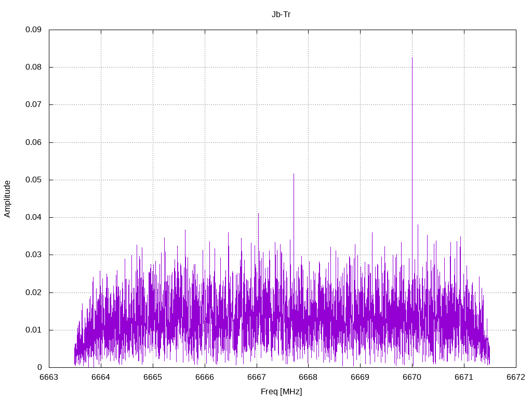Click the x-axis tick label 6666
The image size is (532, 399).
pos(205,377)
